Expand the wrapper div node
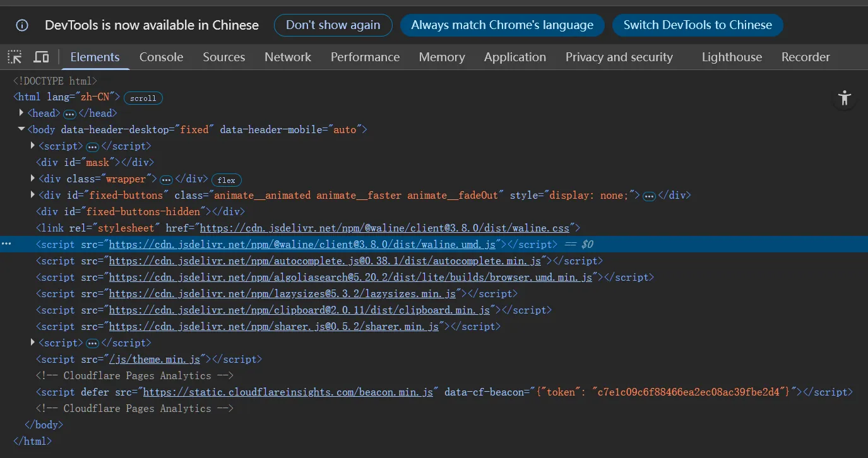 pos(32,179)
